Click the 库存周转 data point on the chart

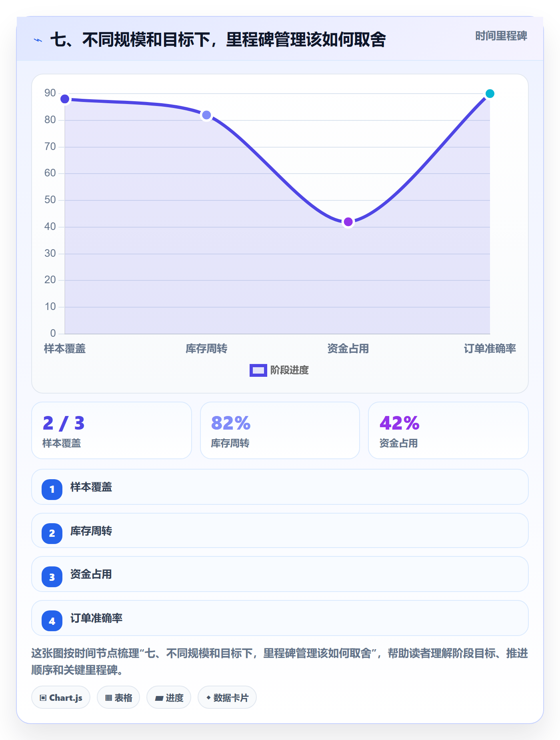[206, 115]
